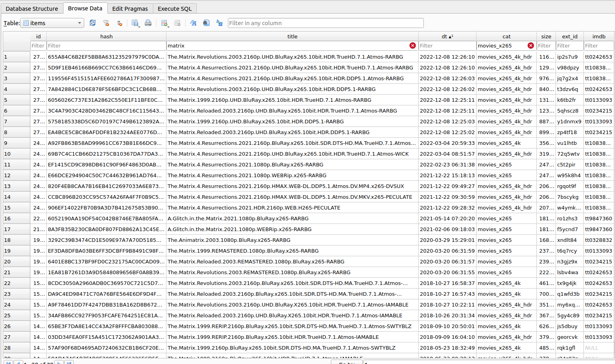Select title 'The.Matrix.4.Resurrections.2021.HDR.2160p.WEB.H265-PECULATE'
The image size is (615, 364).
tap(292, 208)
